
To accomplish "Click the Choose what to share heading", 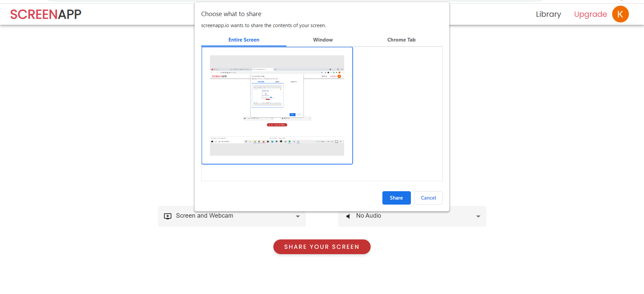I will (x=231, y=14).
